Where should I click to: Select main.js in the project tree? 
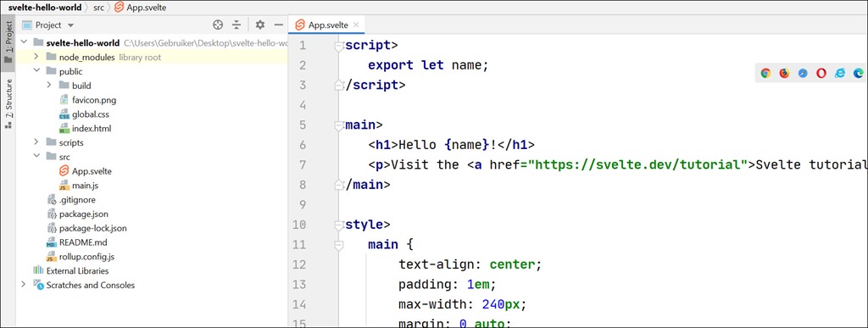coord(85,186)
